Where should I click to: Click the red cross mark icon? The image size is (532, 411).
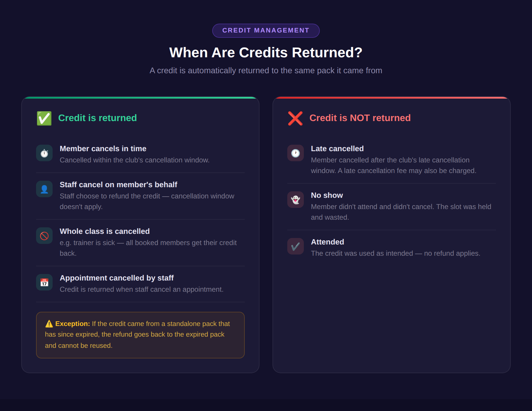coord(295,118)
